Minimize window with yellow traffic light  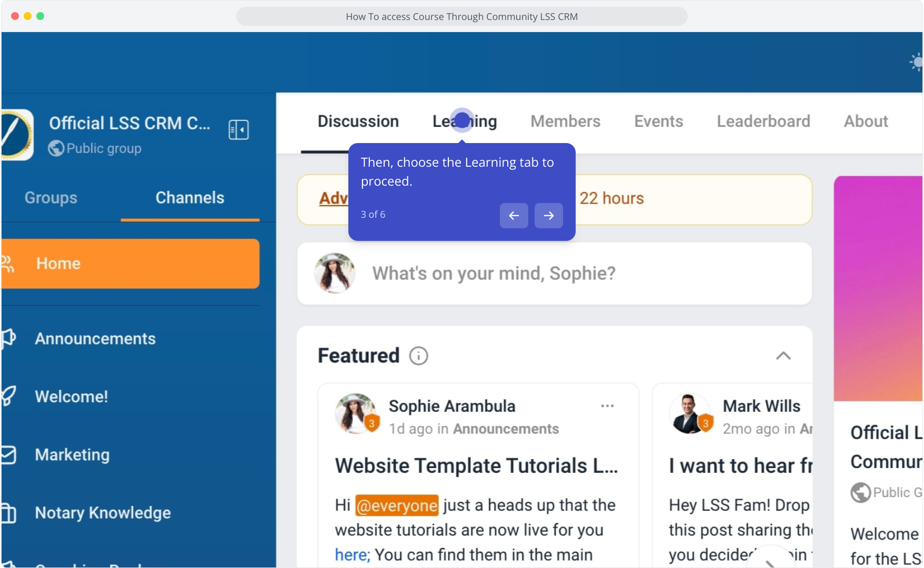point(27,16)
